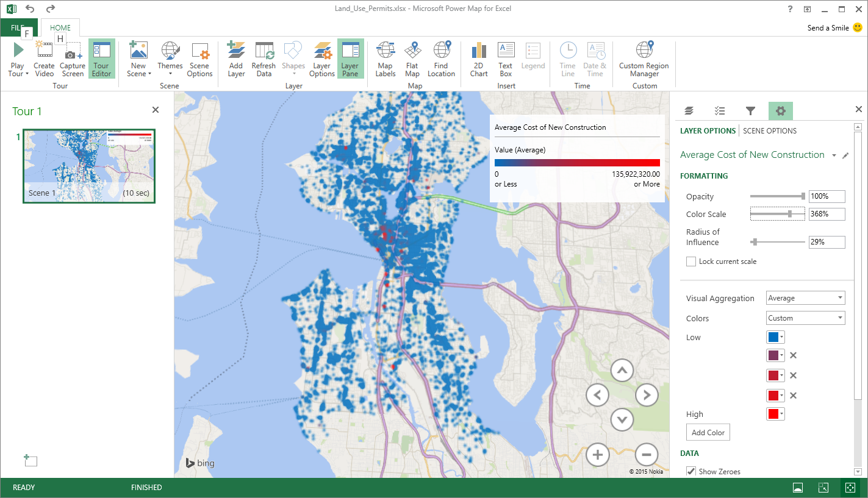Insert a Text Box

pos(506,60)
